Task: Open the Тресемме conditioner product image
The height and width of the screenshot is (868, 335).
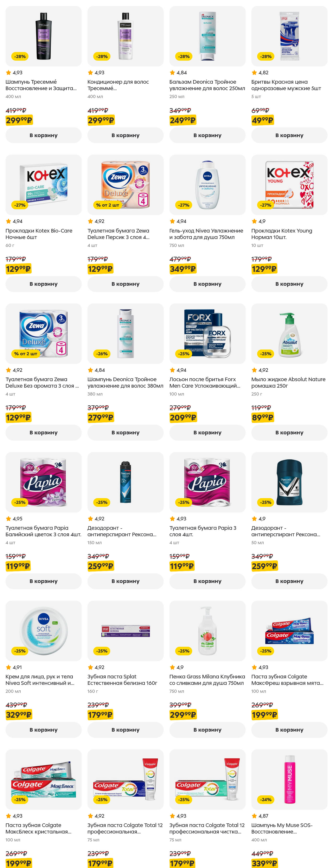Action: click(x=125, y=36)
